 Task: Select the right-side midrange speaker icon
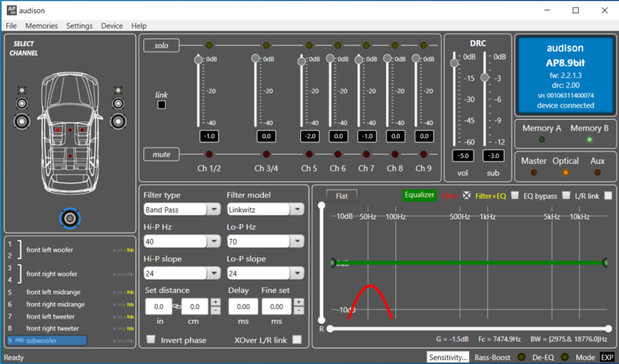tap(118, 104)
